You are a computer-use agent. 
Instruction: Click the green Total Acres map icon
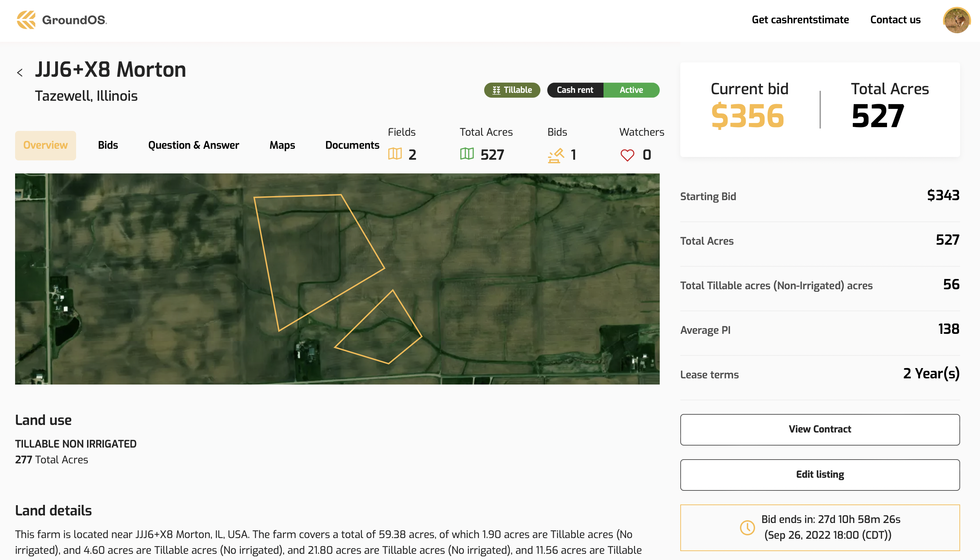point(467,154)
